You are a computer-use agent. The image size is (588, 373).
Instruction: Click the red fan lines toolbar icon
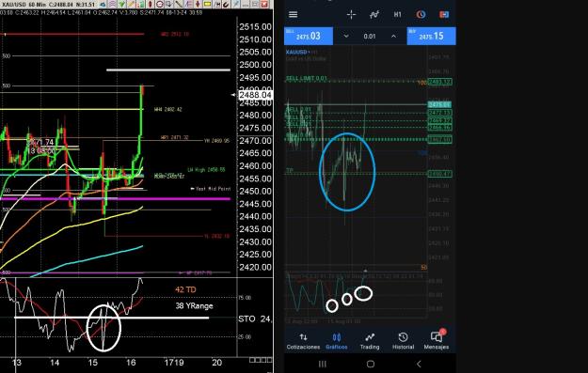point(188,4)
